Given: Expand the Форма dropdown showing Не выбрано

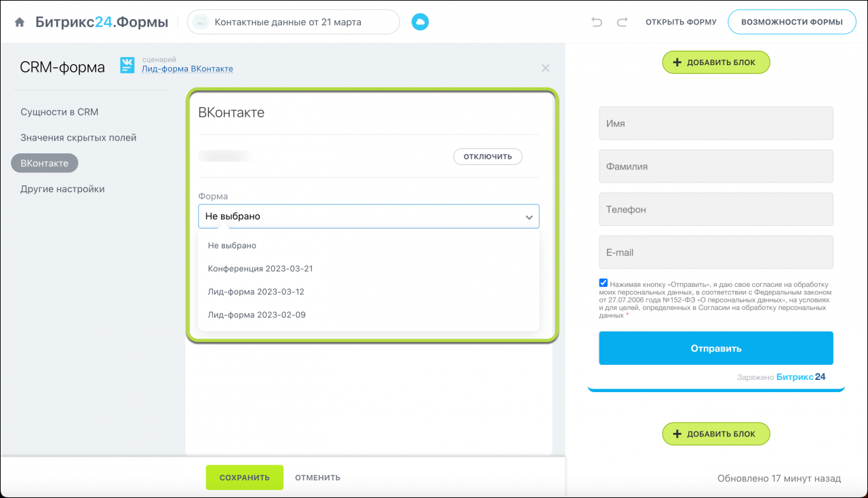Looking at the screenshot, I should click(369, 216).
